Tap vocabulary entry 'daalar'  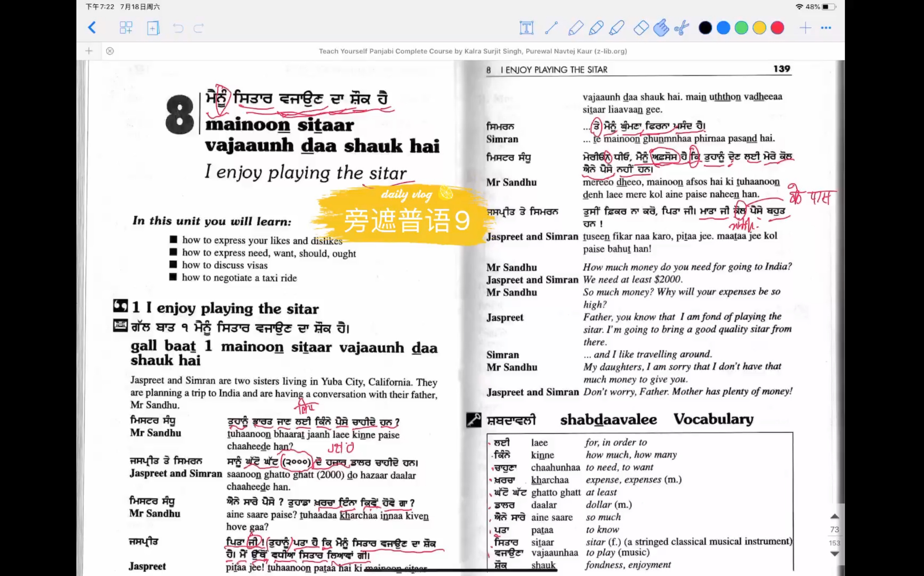(544, 505)
